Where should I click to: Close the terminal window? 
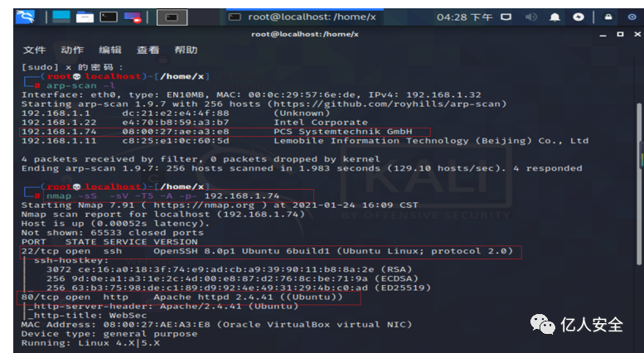pos(637,34)
